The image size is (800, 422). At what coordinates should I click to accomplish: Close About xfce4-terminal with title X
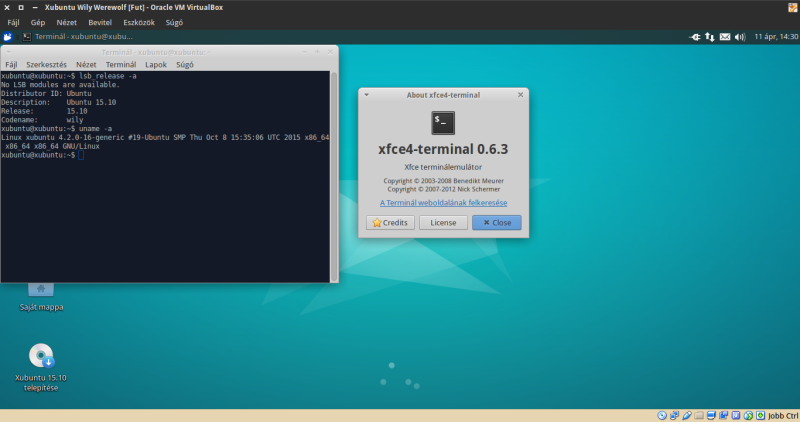pyautogui.click(x=520, y=95)
